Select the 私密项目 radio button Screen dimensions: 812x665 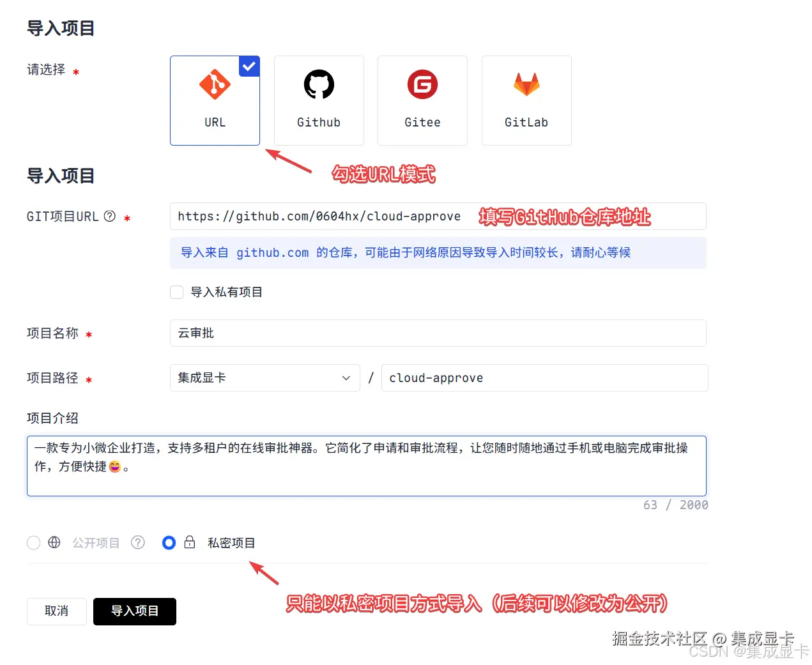(169, 543)
